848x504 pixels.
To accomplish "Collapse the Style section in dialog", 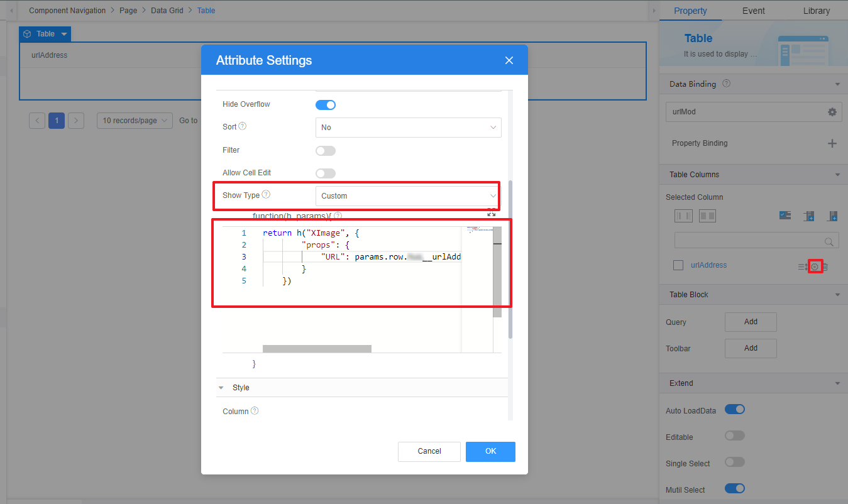I will click(x=221, y=388).
